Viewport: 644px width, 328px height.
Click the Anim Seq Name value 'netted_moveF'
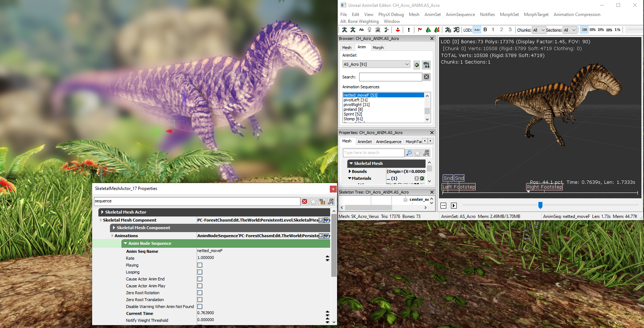point(210,251)
